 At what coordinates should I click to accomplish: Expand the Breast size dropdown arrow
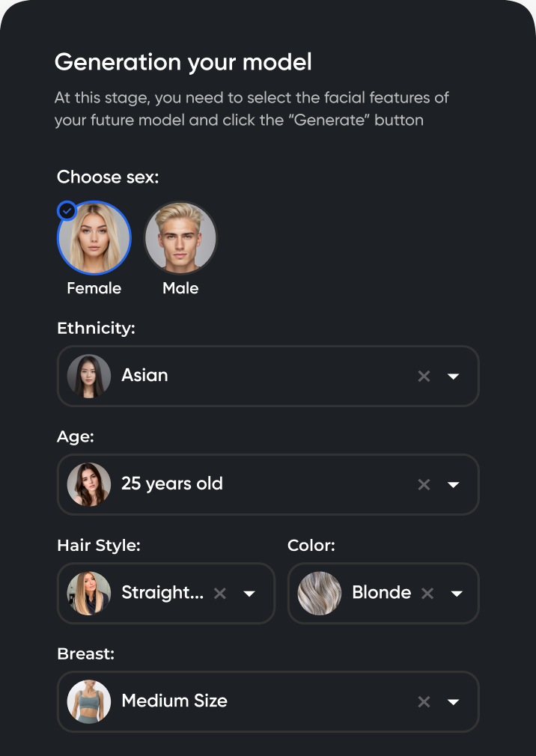pyautogui.click(x=453, y=701)
